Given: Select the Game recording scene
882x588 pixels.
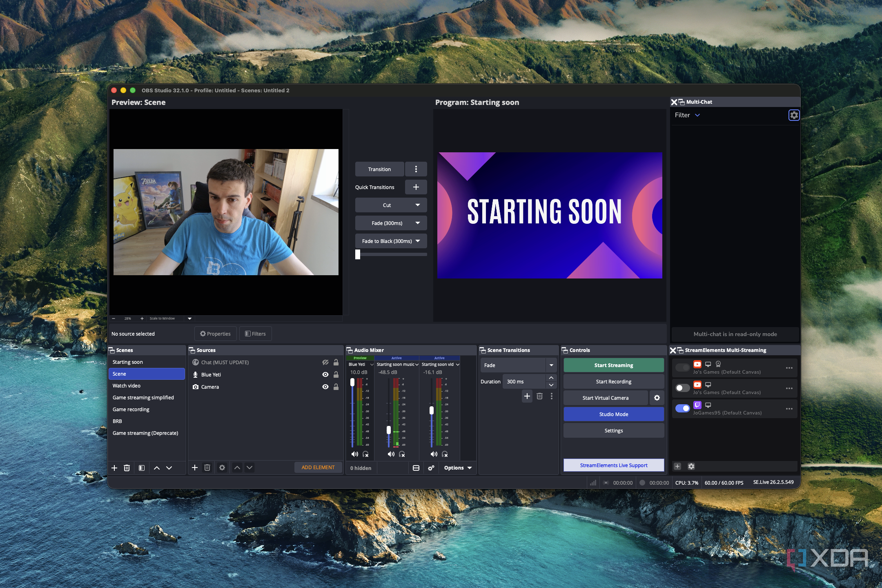Looking at the screenshot, I should click(x=147, y=410).
